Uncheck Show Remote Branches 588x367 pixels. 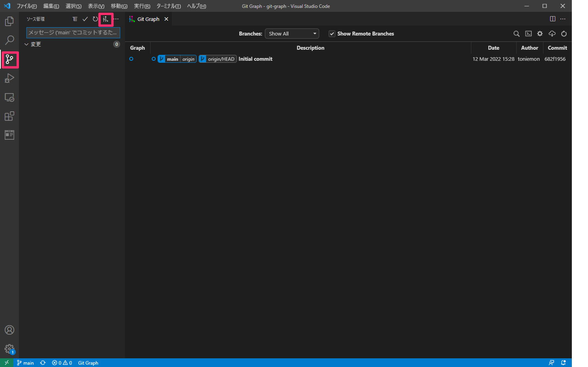(332, 34)
